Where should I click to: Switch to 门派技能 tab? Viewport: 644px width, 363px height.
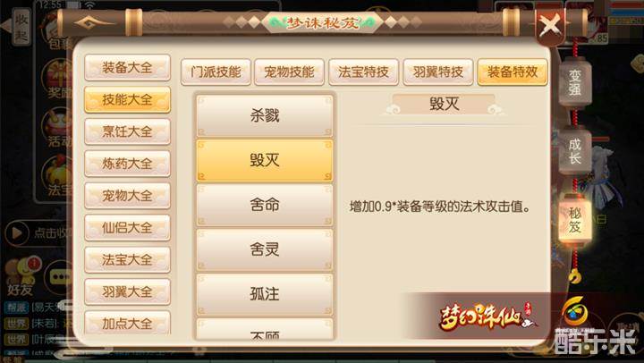[216, 72]
